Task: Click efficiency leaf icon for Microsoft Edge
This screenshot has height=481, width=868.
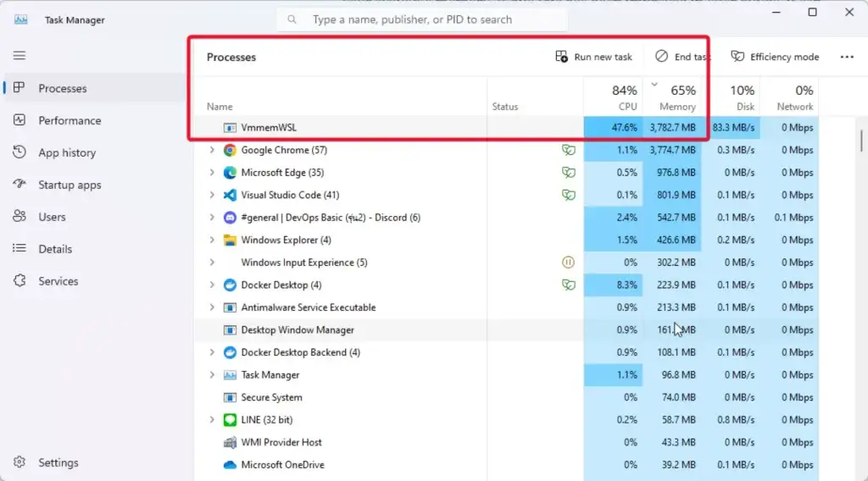Action: point(569,173)
